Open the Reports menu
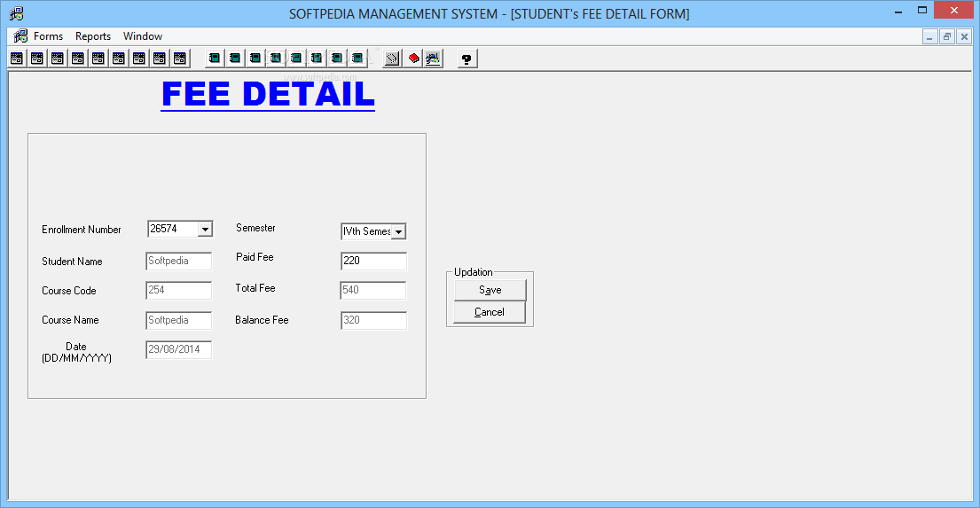This screenshot has width=980, height=508. tap(93, 36)
